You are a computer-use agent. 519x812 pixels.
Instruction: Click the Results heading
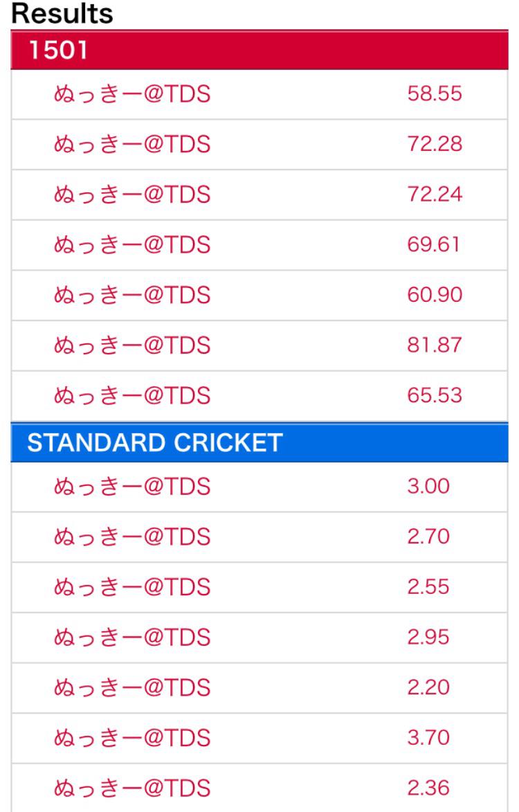tap(62, 14)
